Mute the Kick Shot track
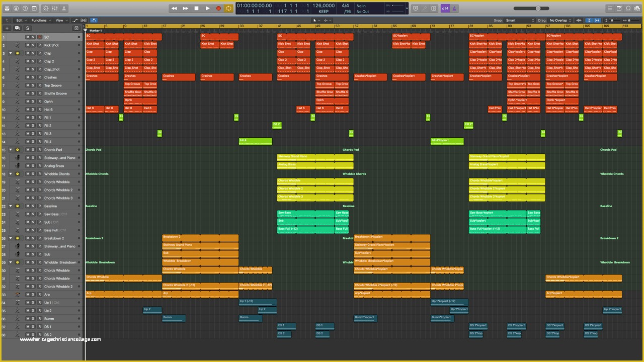 [x=28, y=45]
